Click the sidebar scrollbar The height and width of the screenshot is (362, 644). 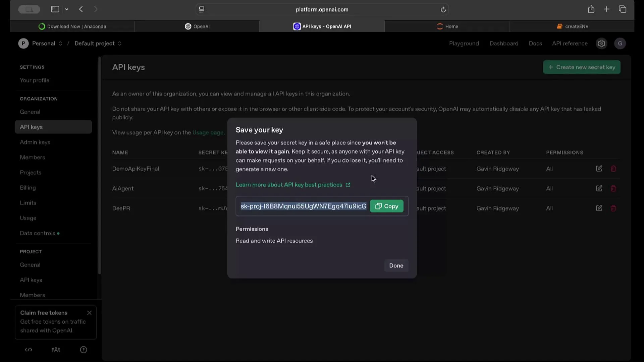pos(99,166)
